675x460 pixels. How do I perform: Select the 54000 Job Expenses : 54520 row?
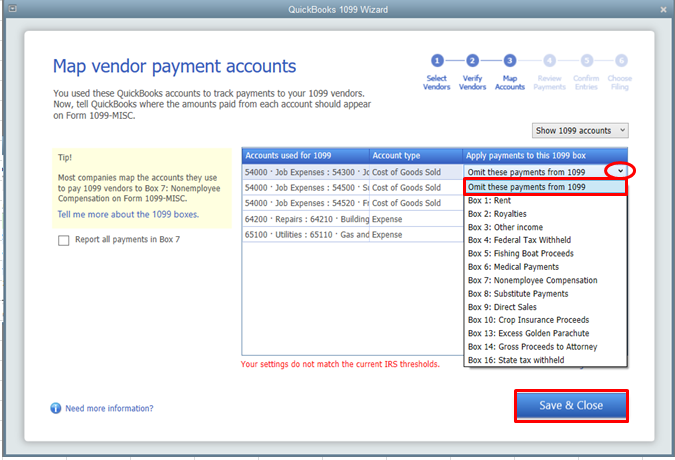352,203
